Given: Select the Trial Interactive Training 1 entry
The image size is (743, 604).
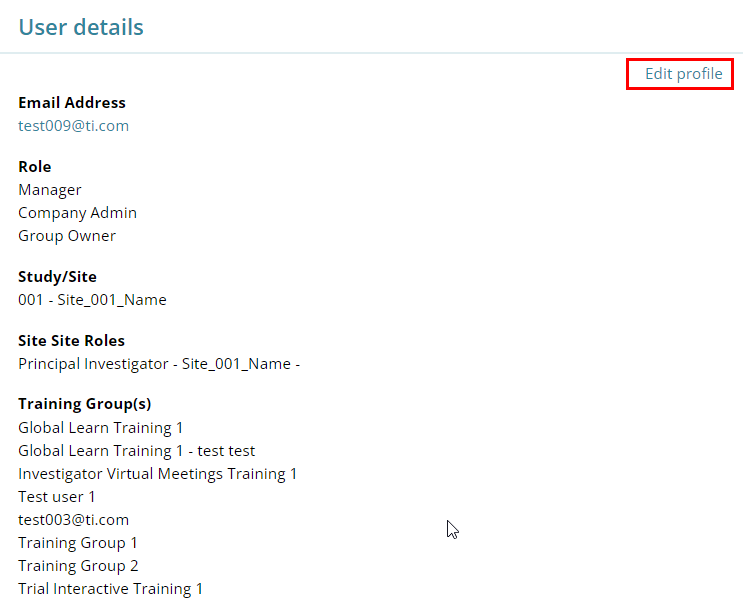Looking at the screenshot, I should click(x=110, y=589).
